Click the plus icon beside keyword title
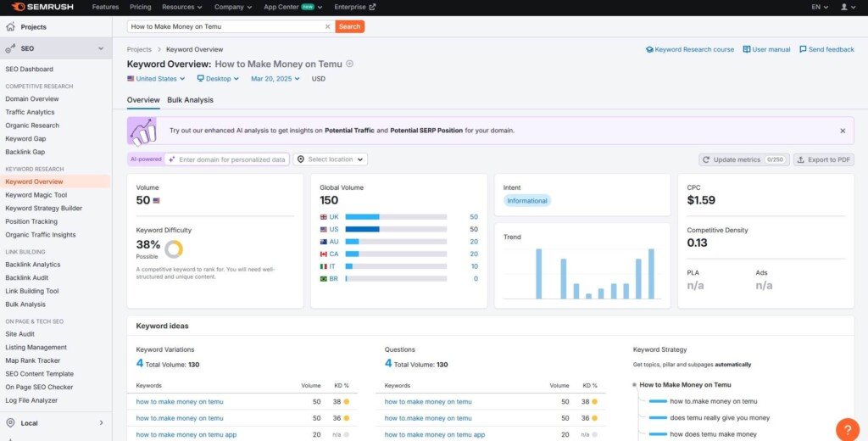Viewport: 868px width, 441px height. pos(349,64)
